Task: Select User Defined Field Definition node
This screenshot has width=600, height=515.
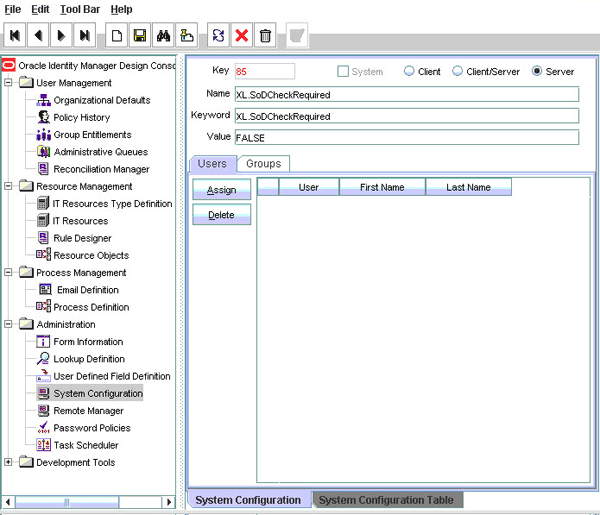Action: (x=112, y=376)
